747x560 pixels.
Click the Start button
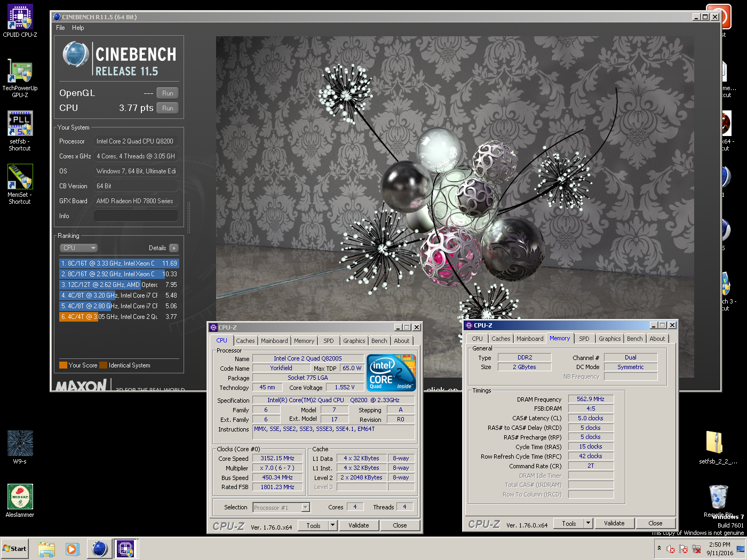(x=15, y=549)
